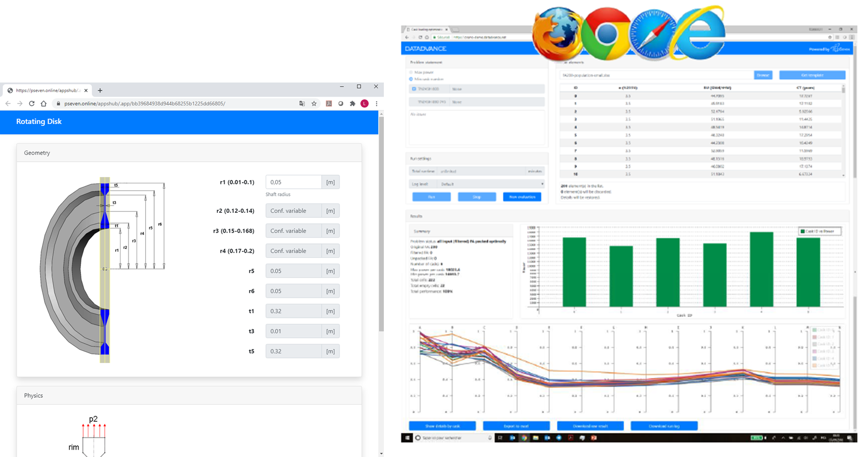Open the Extensions puzzle icon
The height and width of the screenshot is (457, 868).
click(353, 104)
